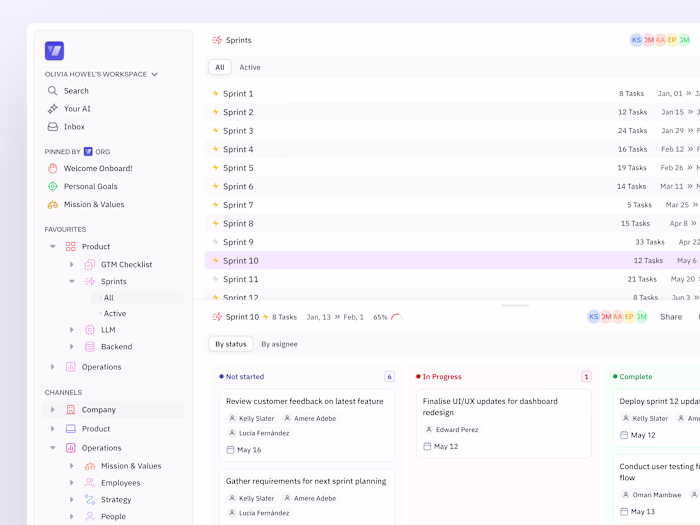Image resolution: width=700 pixels, height=525 pixels.
Task: Click Product laptop icon in Channels
Action: pyautogui.click(x=71, y=429)
